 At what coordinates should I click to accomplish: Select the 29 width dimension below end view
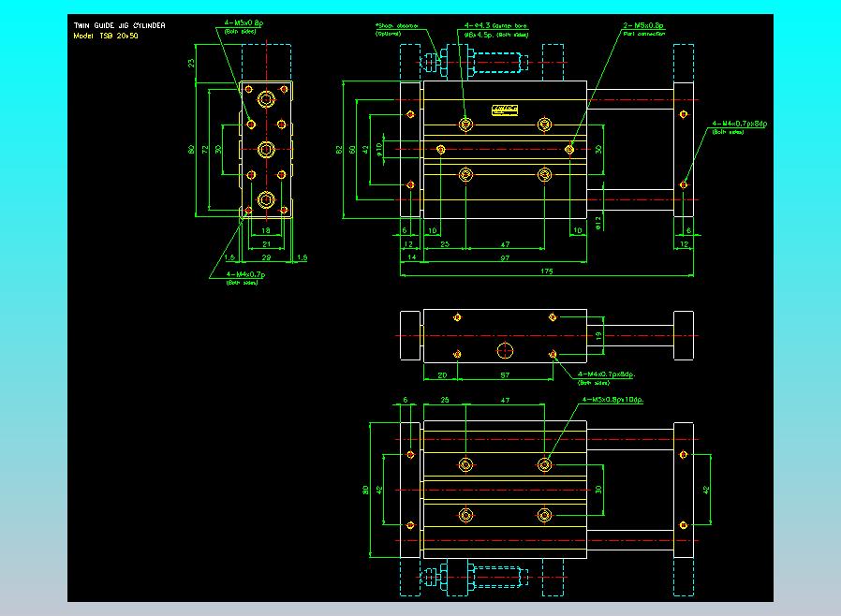(266, 257)
